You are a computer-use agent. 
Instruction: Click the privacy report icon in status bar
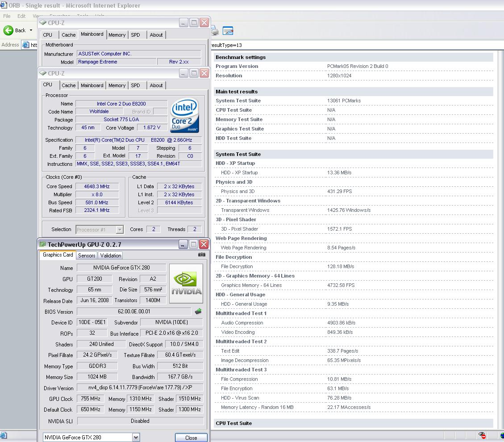pos(482,436)
